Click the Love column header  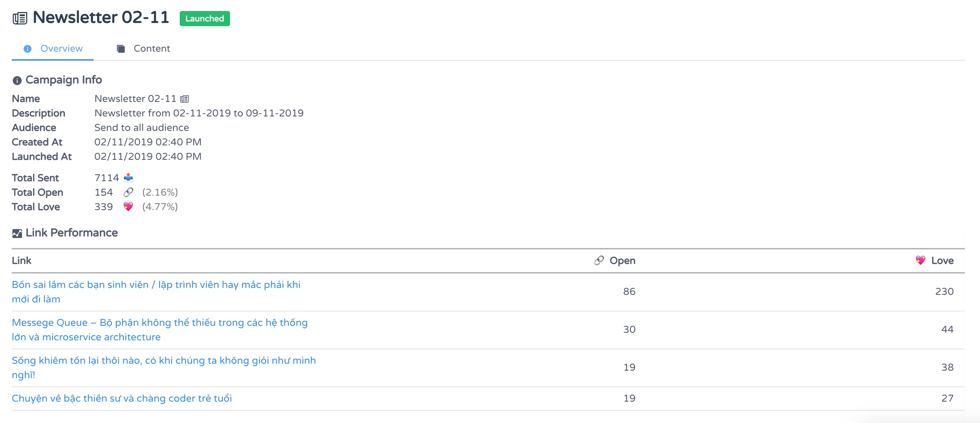tap(942, 260)
